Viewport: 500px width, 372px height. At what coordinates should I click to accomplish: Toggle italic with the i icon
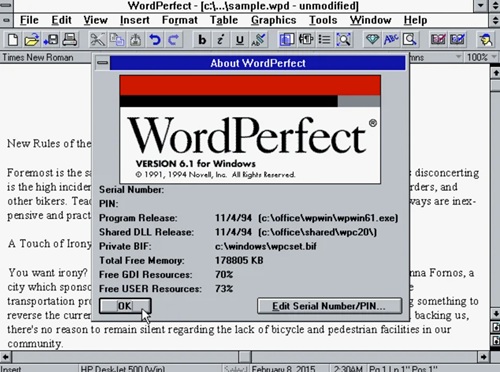[x=221, y=40]
